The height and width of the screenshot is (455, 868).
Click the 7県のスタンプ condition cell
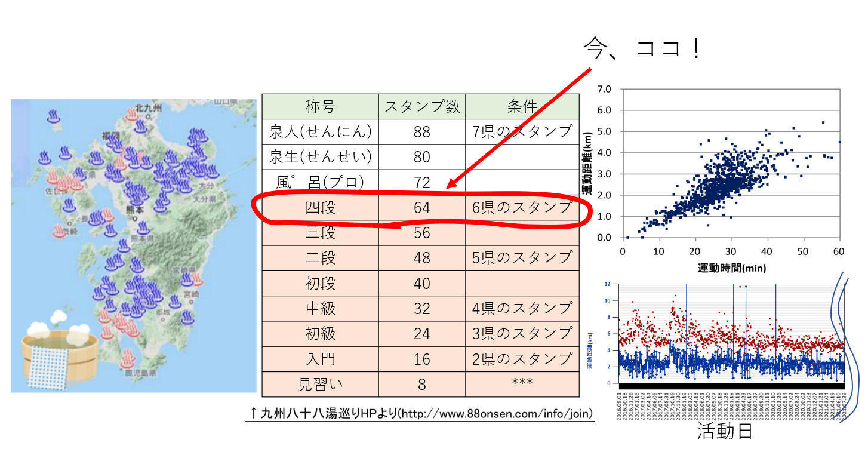click(x=522, y=131)
